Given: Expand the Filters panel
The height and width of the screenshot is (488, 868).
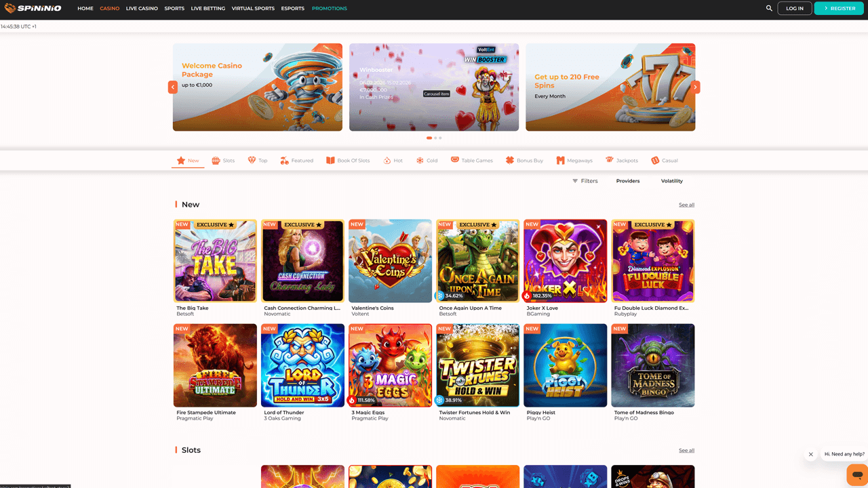Looking at the screenshot, I should click(x=585, y=181).
